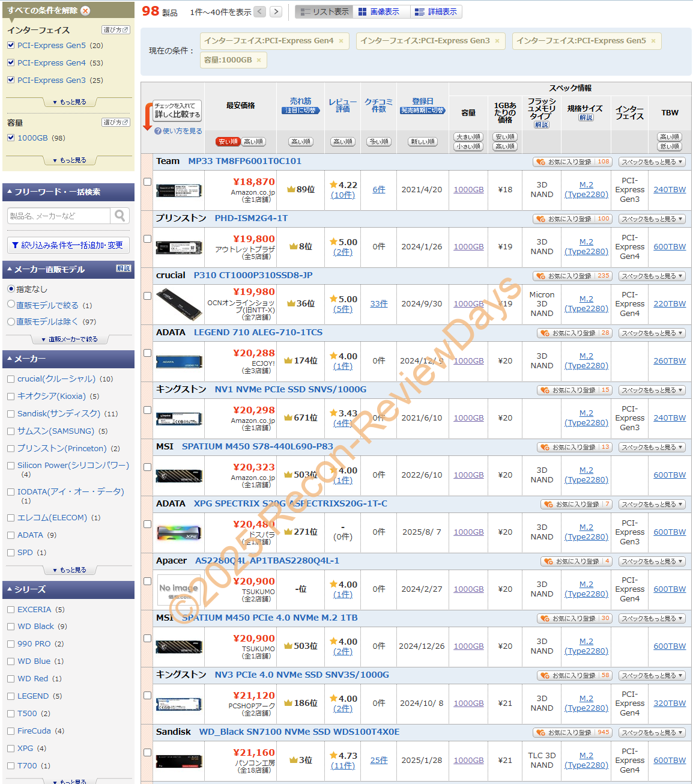Tick the Sandisk(サンディスク) maker checkbox

(x=11, y=414)
